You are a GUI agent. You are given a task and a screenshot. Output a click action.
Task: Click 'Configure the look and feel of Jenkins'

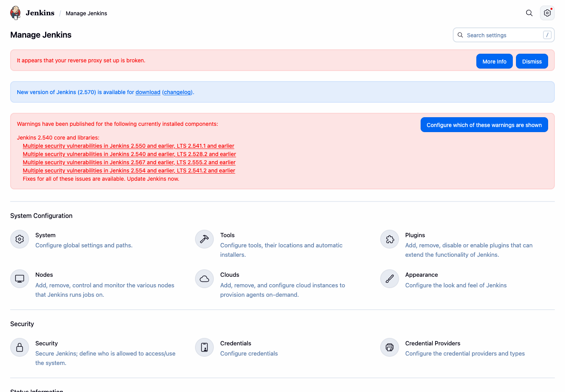click(456, 285)
